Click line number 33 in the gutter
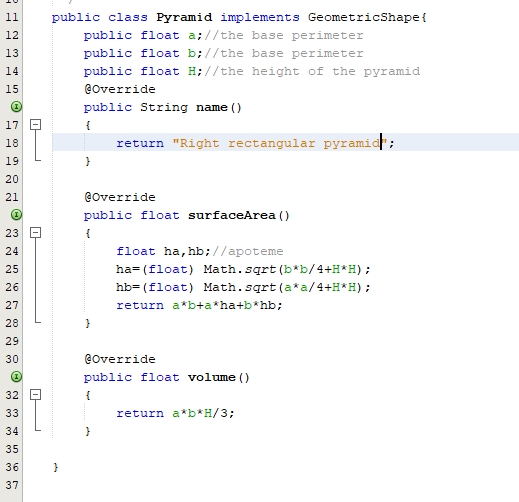519x502 pixels. click(12, 413)
